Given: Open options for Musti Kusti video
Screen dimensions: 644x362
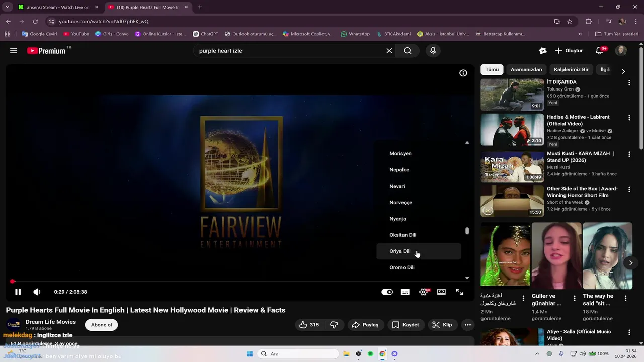Looking at the screenshot, I should point(629,154).
